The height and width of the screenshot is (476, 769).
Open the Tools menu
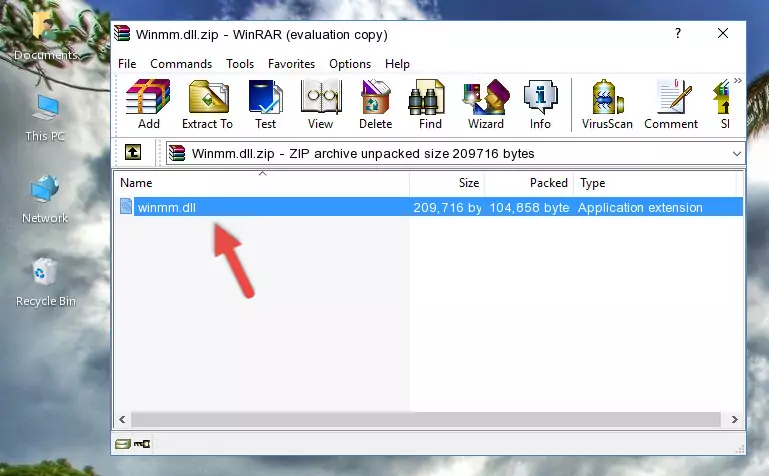tap(240, 64)
